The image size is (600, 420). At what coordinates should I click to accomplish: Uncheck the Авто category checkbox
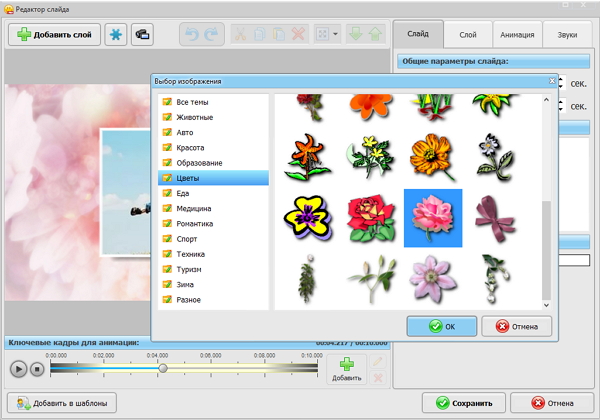(167, 132)
